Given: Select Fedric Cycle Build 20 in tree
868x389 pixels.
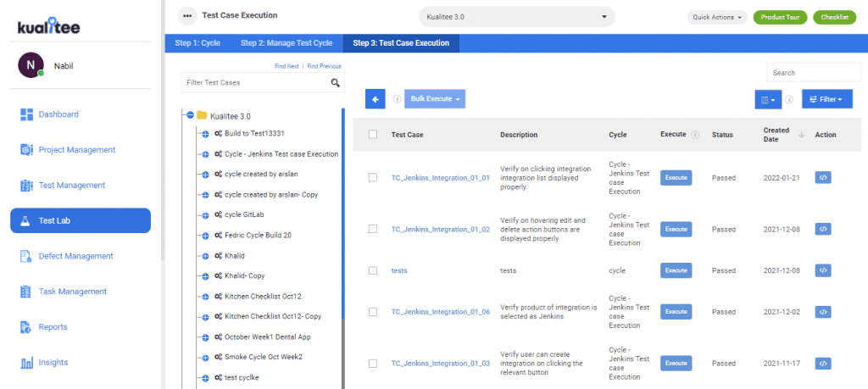Looking at the screenshot, I should [x=258, y=235].
